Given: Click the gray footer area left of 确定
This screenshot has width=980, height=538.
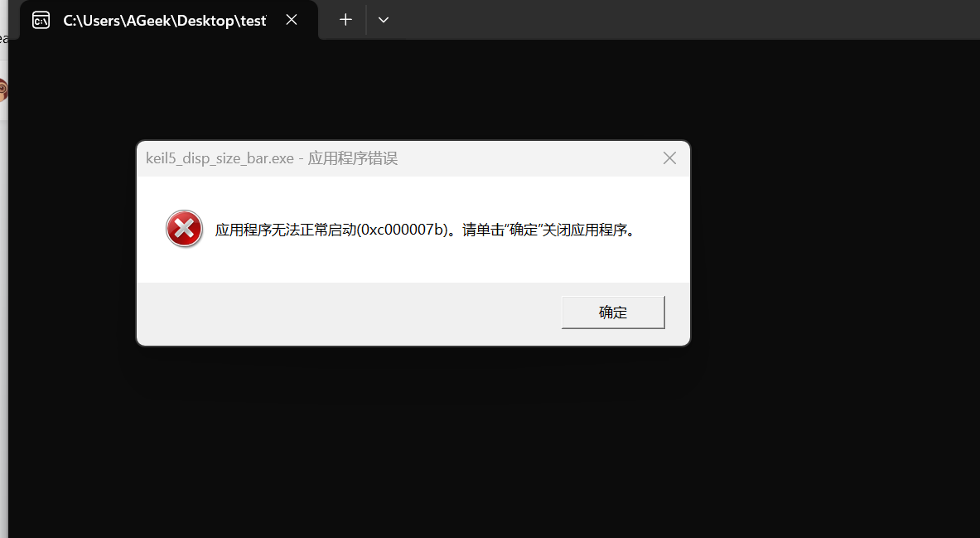Looking at the screenshot, I should pos(348,313).
